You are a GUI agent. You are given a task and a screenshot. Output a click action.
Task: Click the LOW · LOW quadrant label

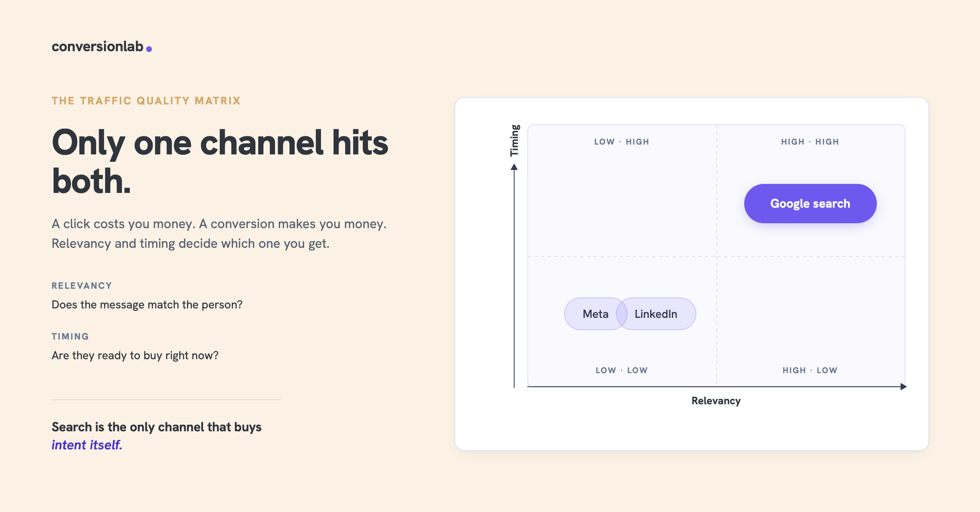(621, 370)
